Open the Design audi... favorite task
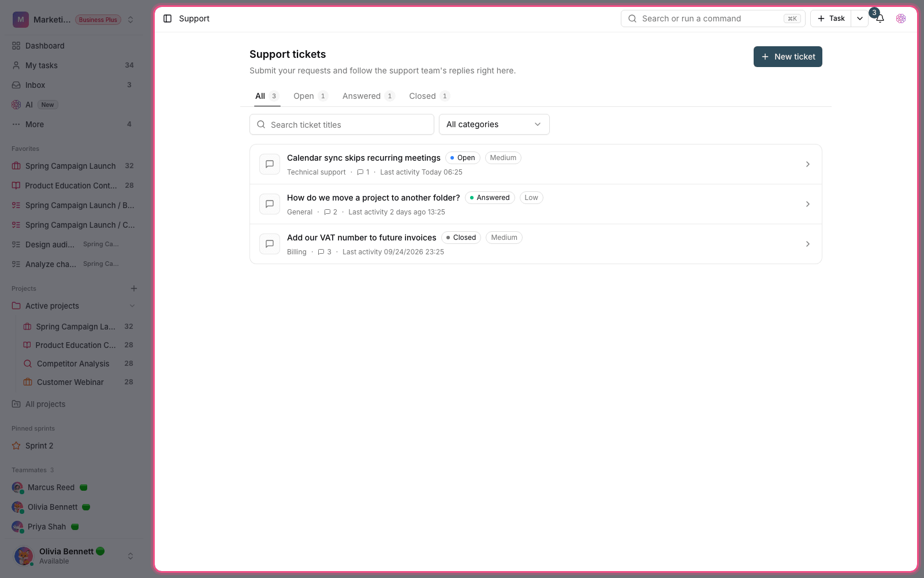Viewport: 924px width, 578px height. coord(74,244)
